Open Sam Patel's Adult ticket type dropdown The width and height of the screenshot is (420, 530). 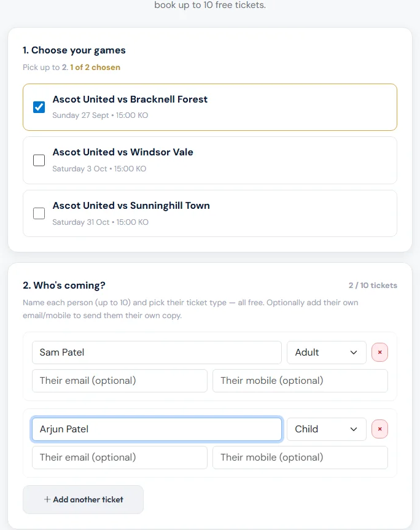[x=327, y=352]
